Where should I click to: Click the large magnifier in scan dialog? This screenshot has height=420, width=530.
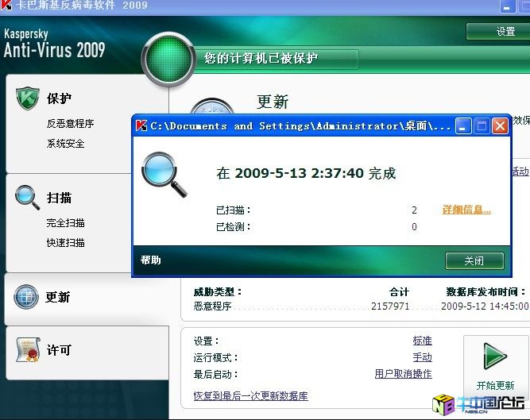point(164,175)
